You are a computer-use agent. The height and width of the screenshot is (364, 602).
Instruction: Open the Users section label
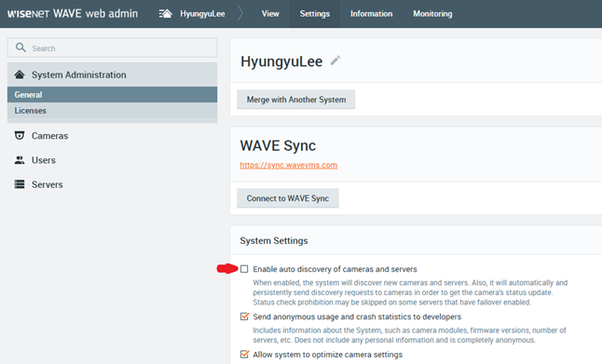click(44, 160)
